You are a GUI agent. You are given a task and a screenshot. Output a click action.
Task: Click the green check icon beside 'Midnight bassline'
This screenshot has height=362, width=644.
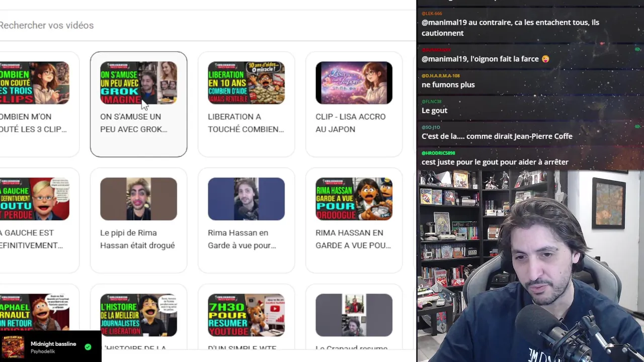[x=88, y=347]
